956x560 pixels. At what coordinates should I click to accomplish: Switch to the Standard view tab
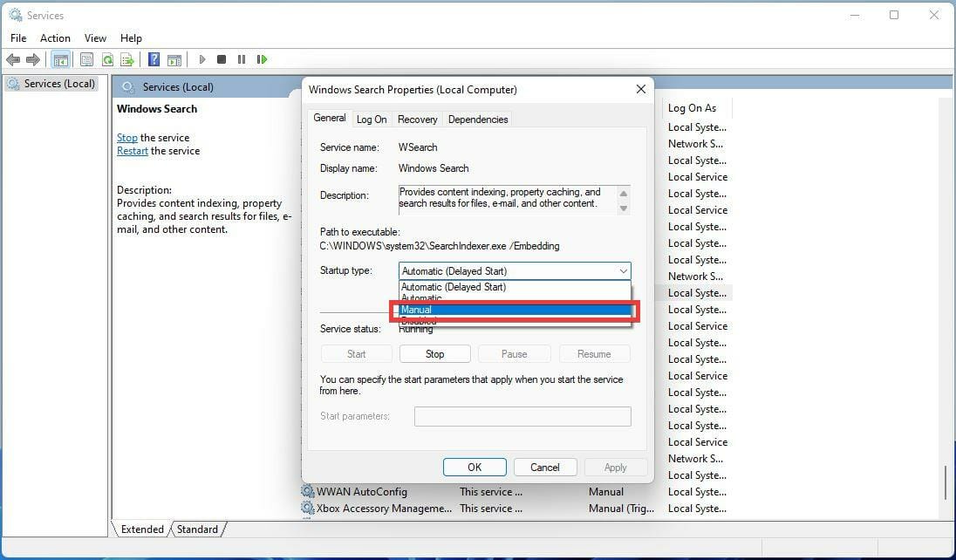pos(197,529)
